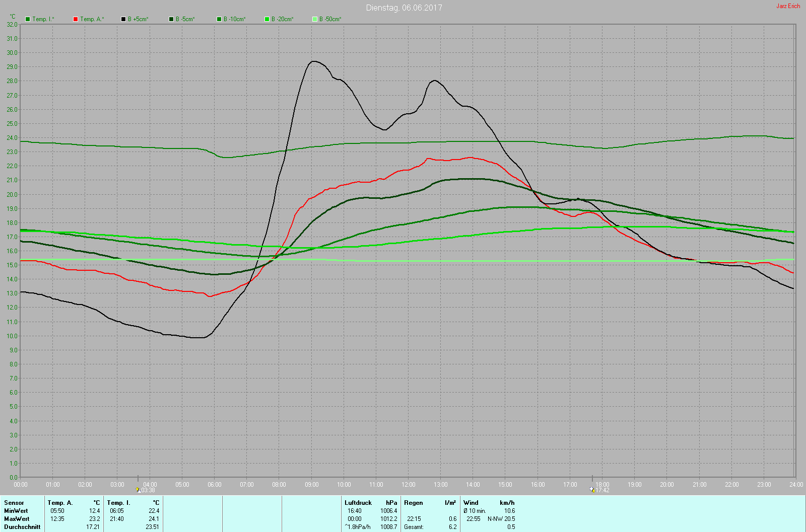Click the "B -5cm*" legend label
Image resolution: width=806 pixels, height=532 pixels.
point(185,19)
